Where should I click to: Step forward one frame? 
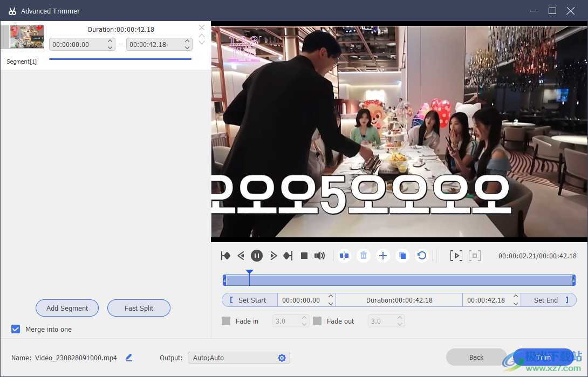pos(274,256)
